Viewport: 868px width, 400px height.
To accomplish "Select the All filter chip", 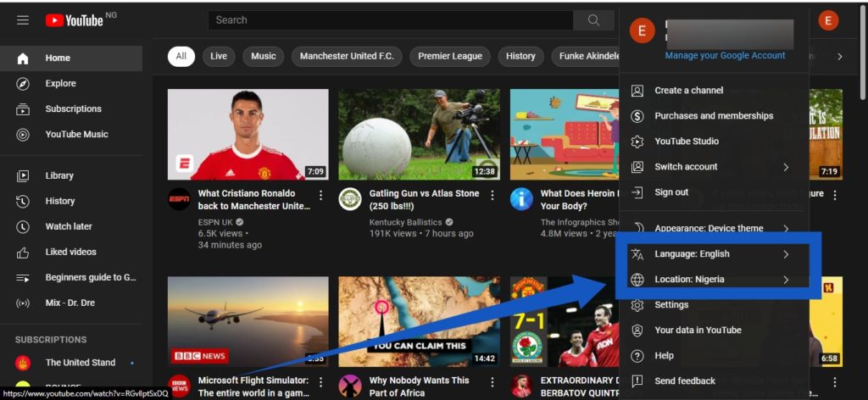I will coord(181,57).
